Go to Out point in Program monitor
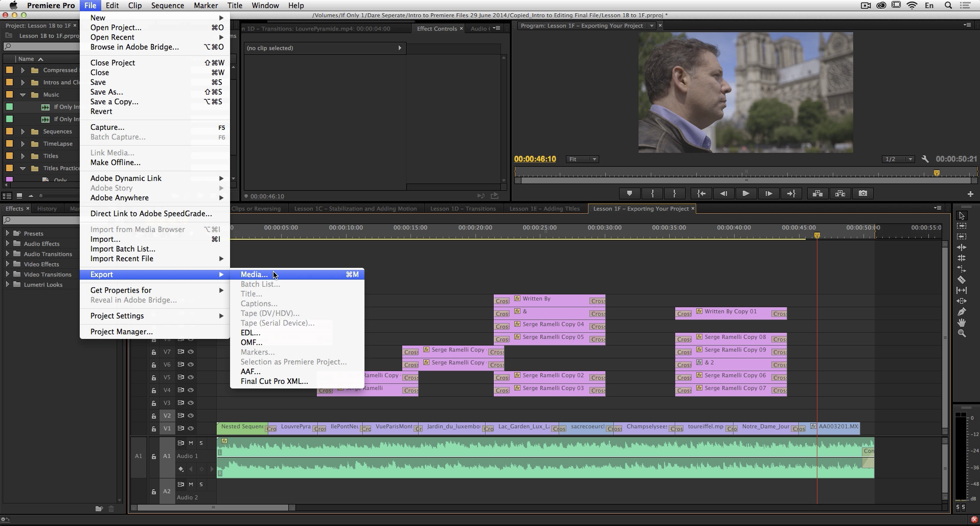This screenshot has height=526, width=980. tap(791, 193)
